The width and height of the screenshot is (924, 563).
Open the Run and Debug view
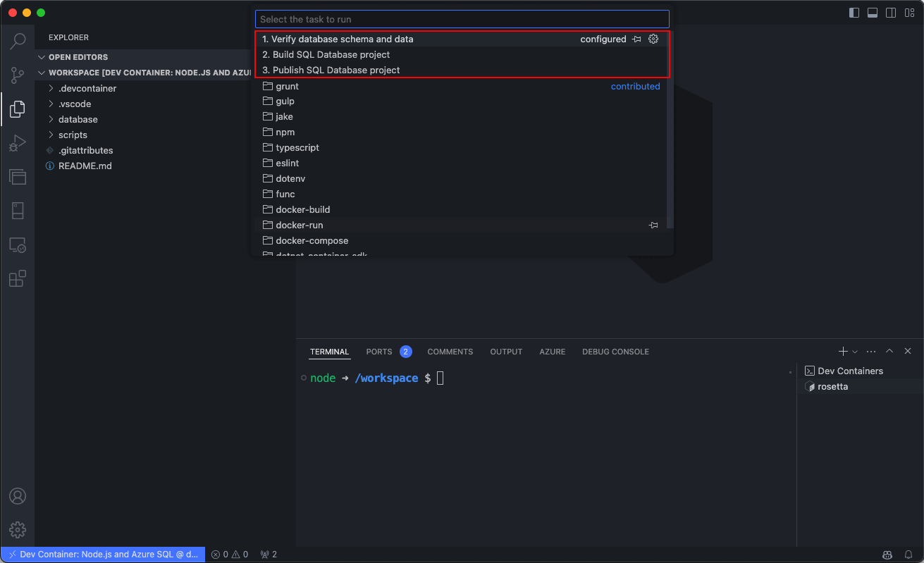click(18, 142)
